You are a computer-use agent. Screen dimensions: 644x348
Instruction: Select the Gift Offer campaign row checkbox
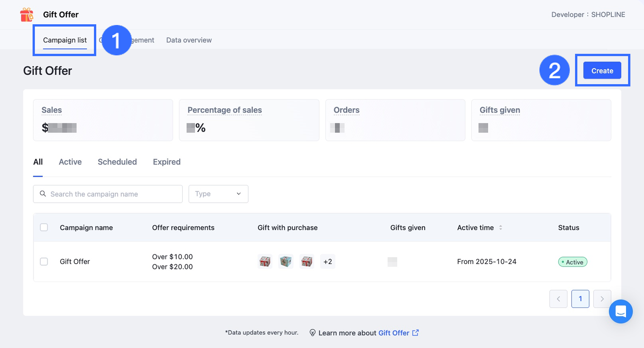click(x=44, y=262)
